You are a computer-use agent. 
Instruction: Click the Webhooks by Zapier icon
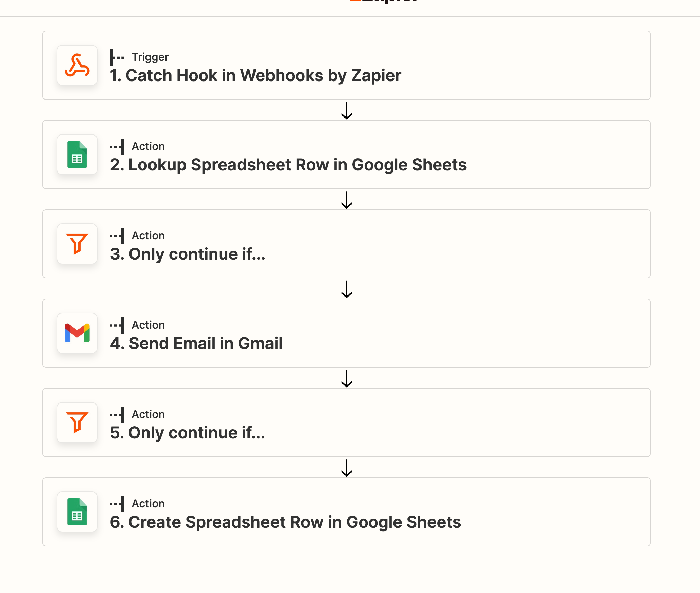tap(77, 65)
